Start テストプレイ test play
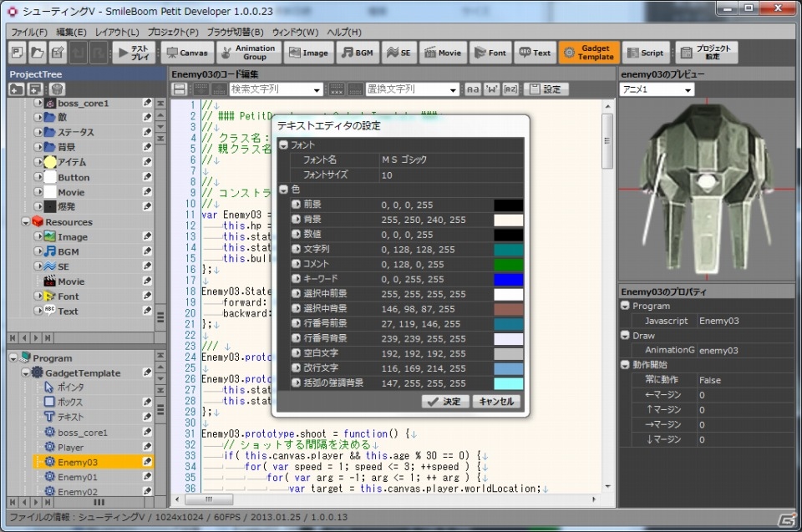 [134, 52]
